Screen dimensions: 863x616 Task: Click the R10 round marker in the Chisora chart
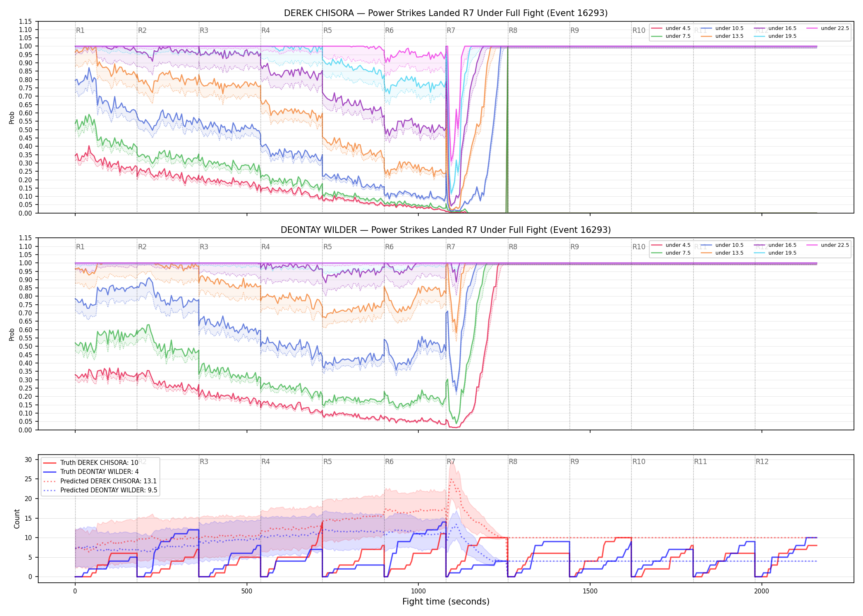pyautogui.click(x=639, y=30)
